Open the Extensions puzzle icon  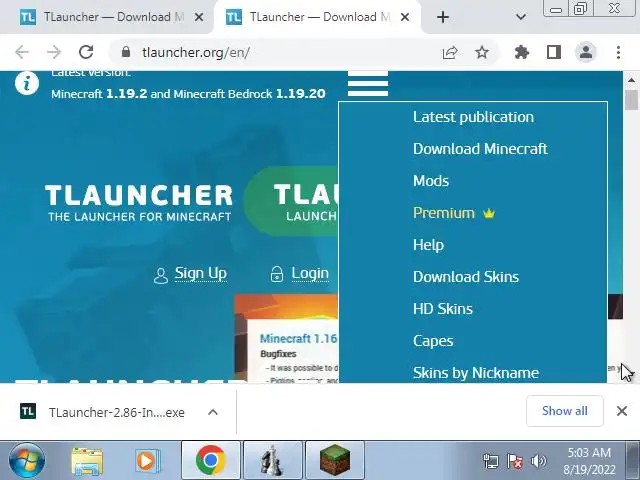(522, 52)
